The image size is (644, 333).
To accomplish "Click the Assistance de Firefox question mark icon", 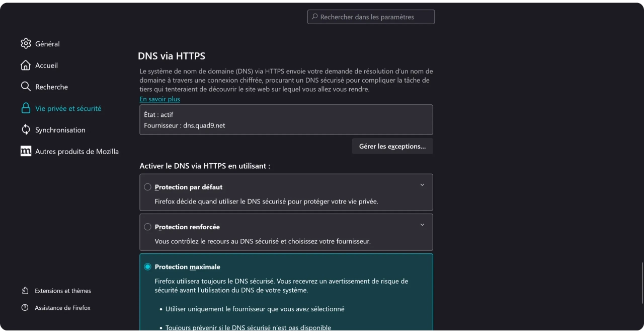I will pos(25,308).
